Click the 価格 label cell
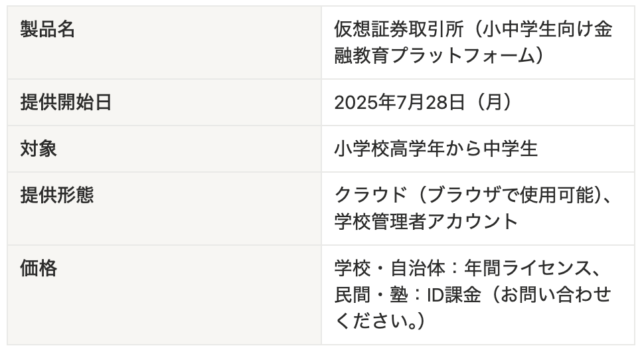This screenshot has height=352, width=644. pos(39,269)
